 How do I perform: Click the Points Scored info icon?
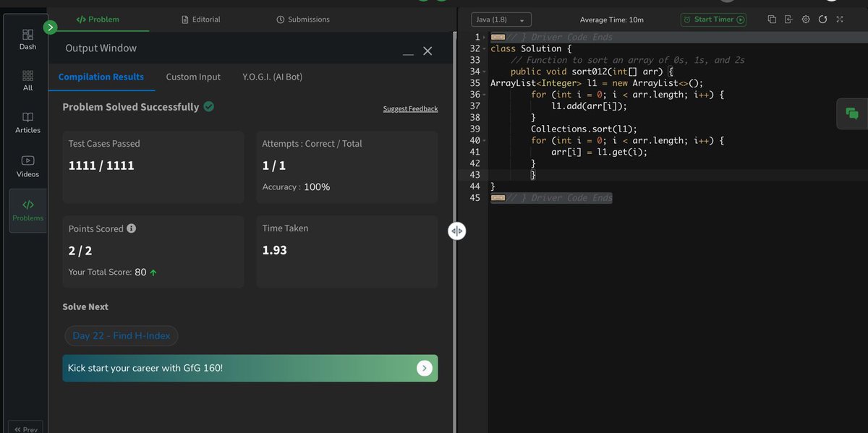click(132, 228)
